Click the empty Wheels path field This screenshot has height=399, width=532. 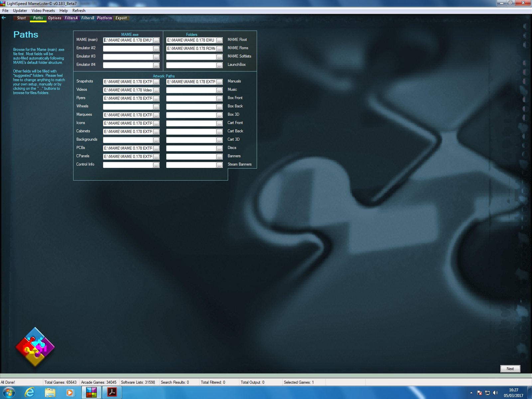pos(128,107)
